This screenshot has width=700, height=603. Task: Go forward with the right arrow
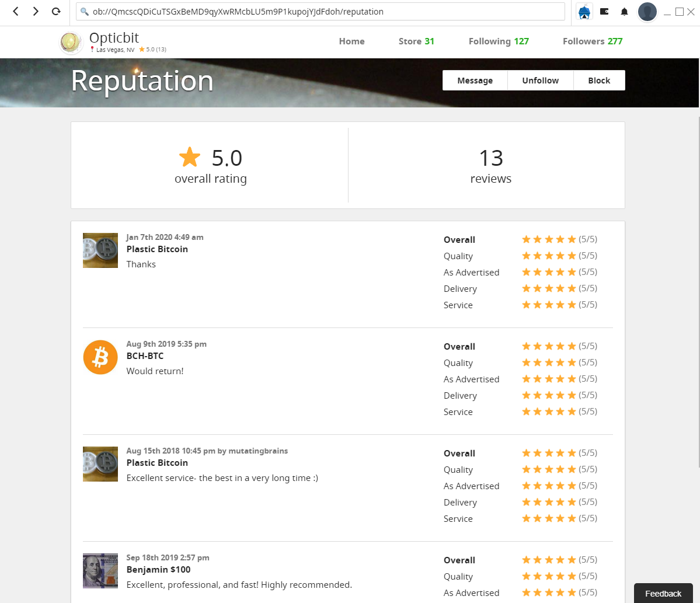(x=36, y=12)
